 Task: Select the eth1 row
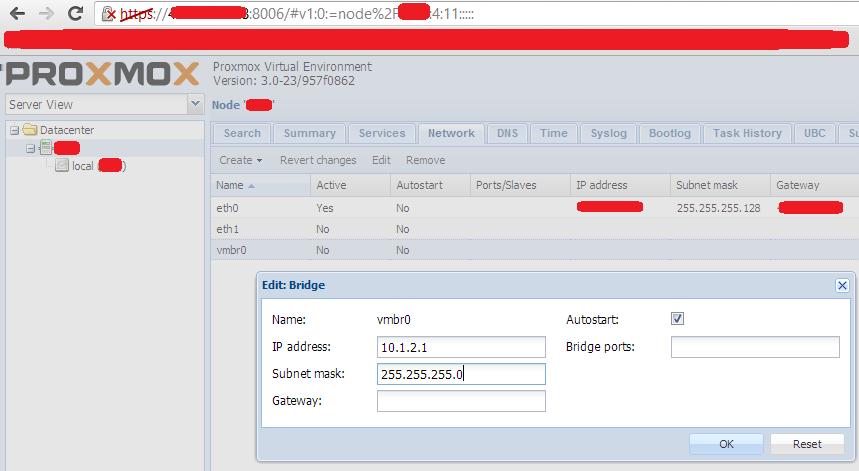535,229
